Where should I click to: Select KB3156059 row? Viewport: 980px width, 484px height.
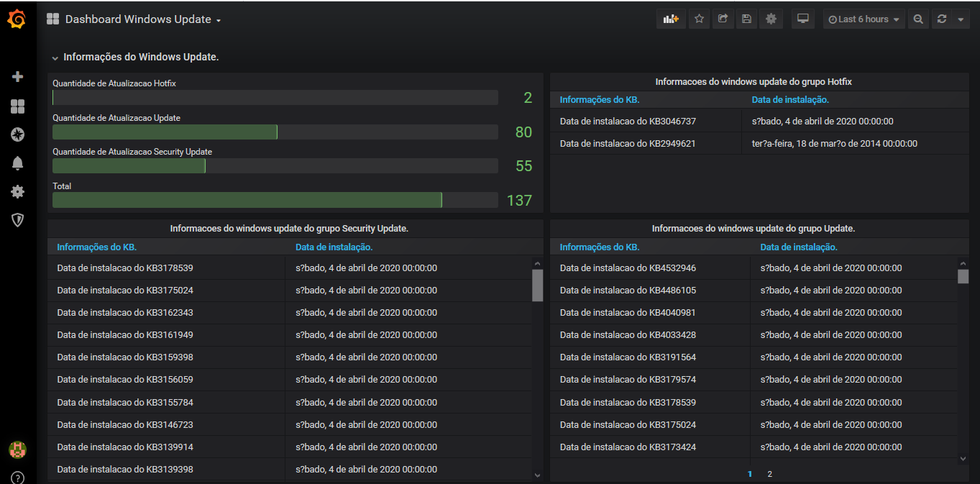coord(290,380)
